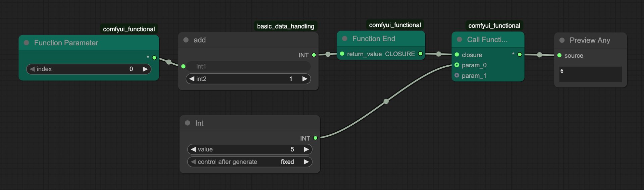Click the param_1 input socket
644x190 pixels.
coord(457,75)
